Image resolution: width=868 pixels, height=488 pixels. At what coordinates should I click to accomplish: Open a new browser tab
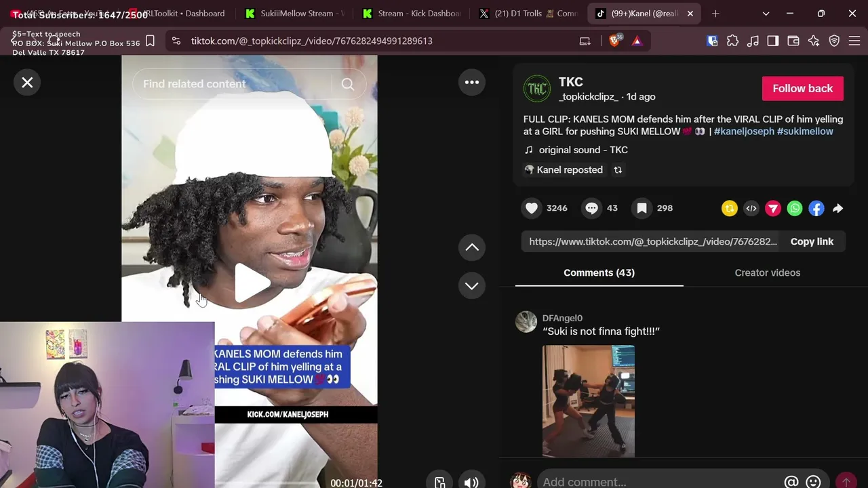715,14
